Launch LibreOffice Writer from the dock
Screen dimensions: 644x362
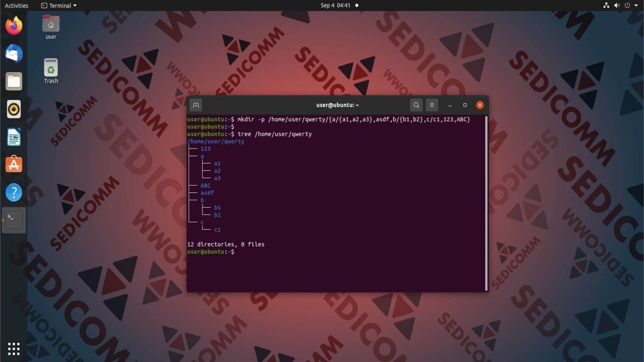[14, 137]
